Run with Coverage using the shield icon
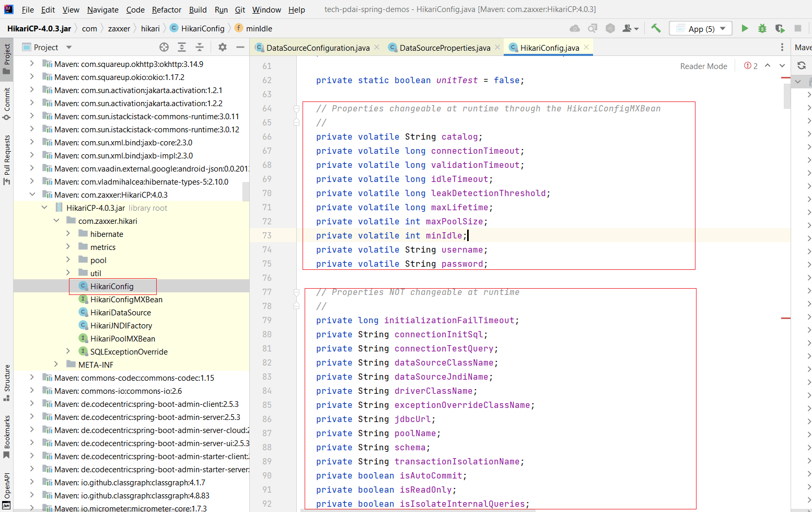Image resolution: width=812 pixels, height=512 pixels. pos(780,28)
